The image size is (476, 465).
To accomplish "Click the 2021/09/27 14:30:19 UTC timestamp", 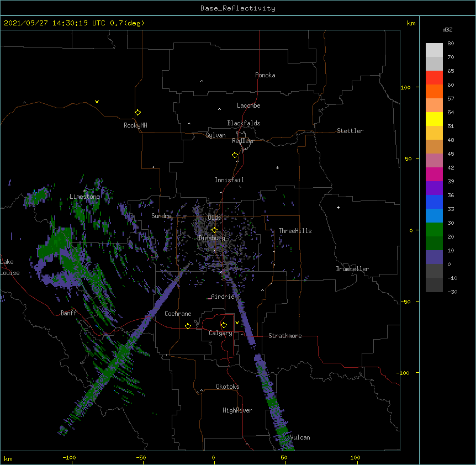I will point(55,23).
